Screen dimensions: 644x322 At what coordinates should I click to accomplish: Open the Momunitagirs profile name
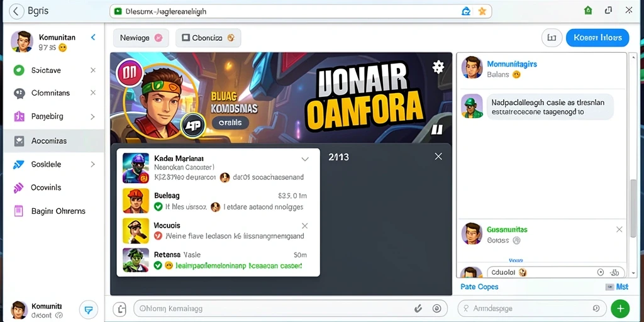tap(512, 64)
